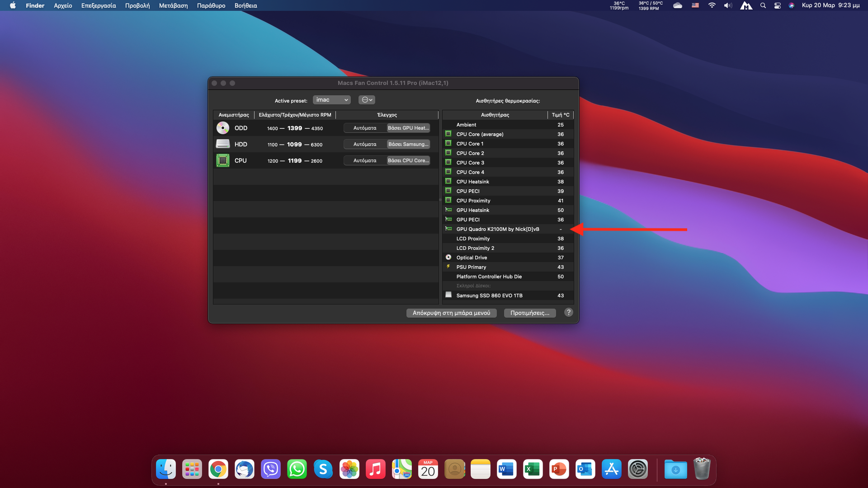The width and height of the screenshot is (868, 488).
Task: Set CPU fan to Βάσει CPU Core control
Action: (408, 160)
